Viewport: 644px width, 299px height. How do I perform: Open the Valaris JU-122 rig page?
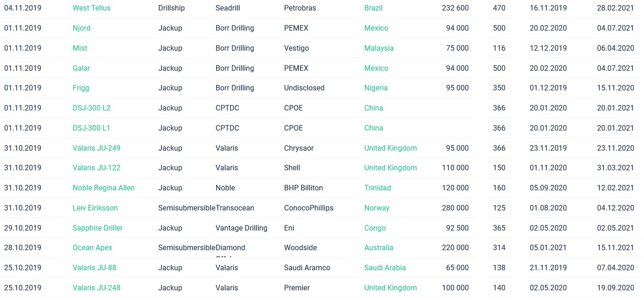click(x=96, y=168)
